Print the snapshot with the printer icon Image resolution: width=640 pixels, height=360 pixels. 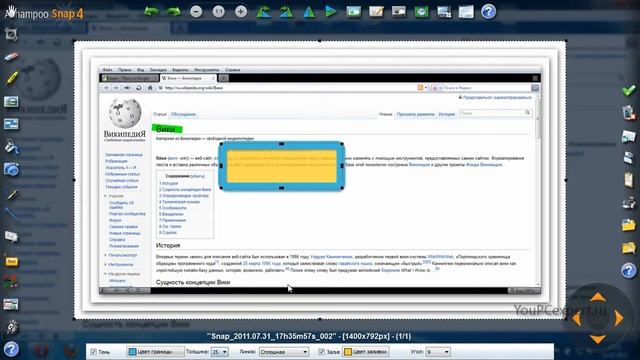point(629,202)
